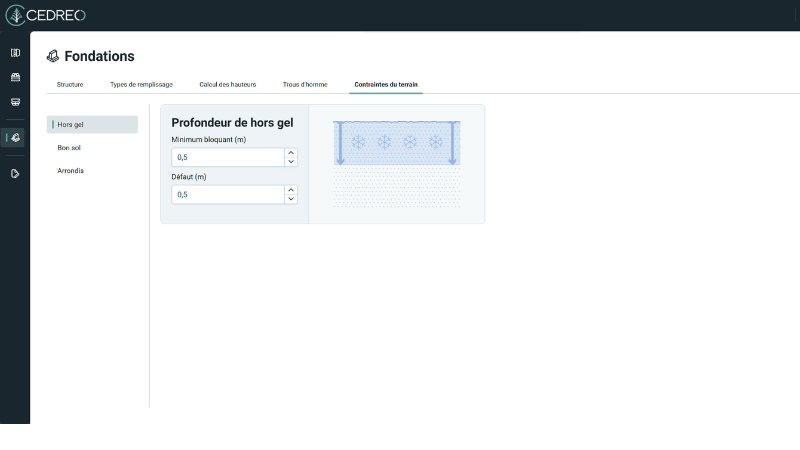Open the third icon in the dark sidebar, above the divider line

coord(15,102)
